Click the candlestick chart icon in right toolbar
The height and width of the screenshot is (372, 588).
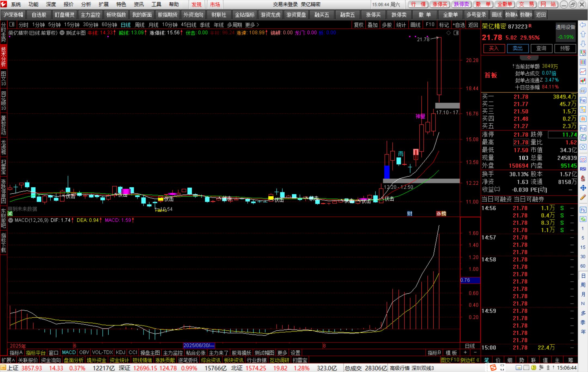583,81
